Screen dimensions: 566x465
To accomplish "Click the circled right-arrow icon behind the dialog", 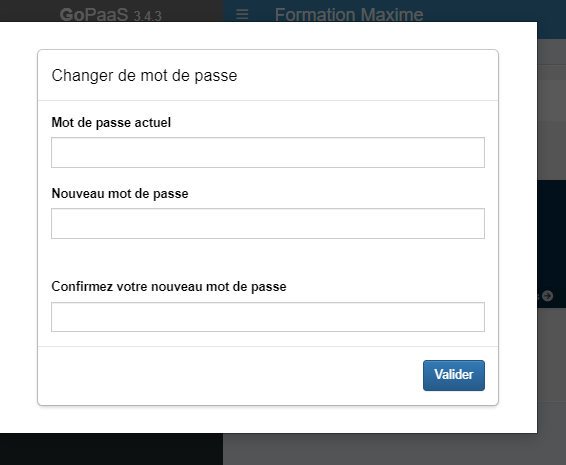I will 548,296.
